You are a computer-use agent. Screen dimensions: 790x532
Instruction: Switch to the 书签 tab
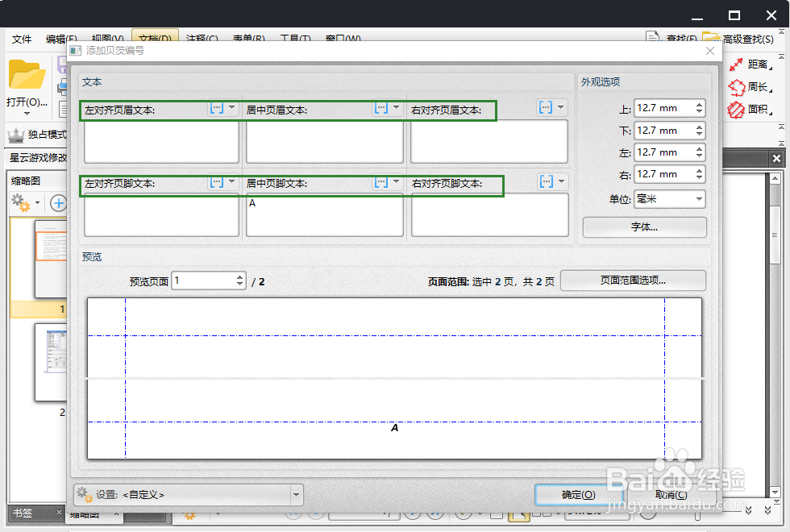coord(24,513)
